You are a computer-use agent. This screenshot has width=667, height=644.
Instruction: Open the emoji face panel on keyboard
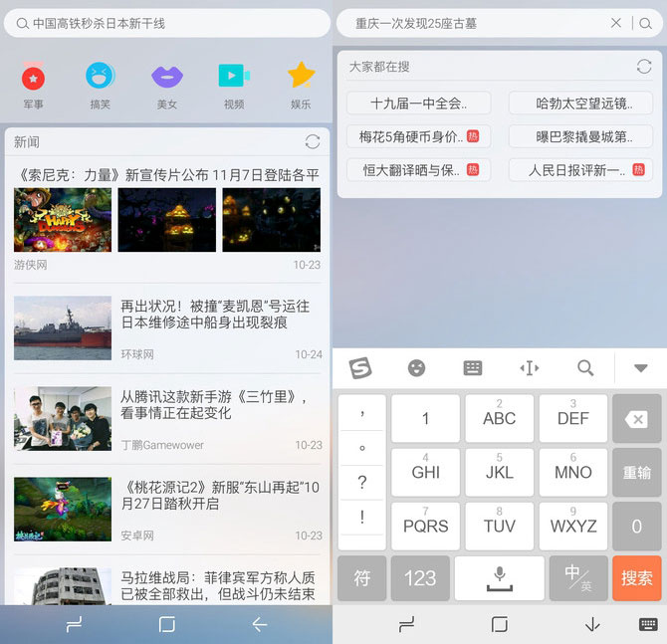416,368
